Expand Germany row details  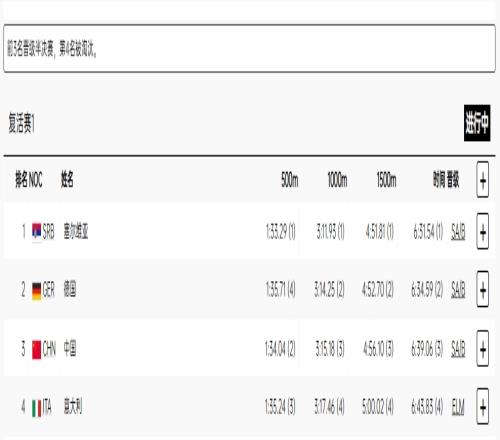click(483, 289)
